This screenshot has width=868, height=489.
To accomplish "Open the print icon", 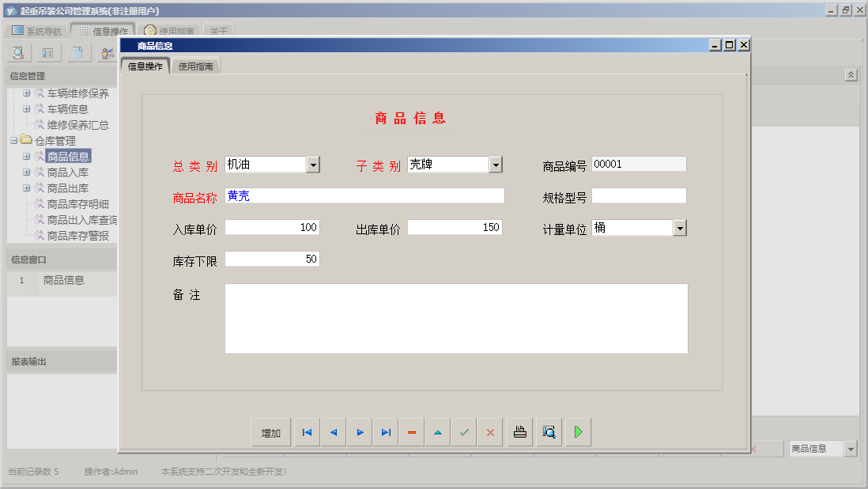I will [x=519, y=431].
